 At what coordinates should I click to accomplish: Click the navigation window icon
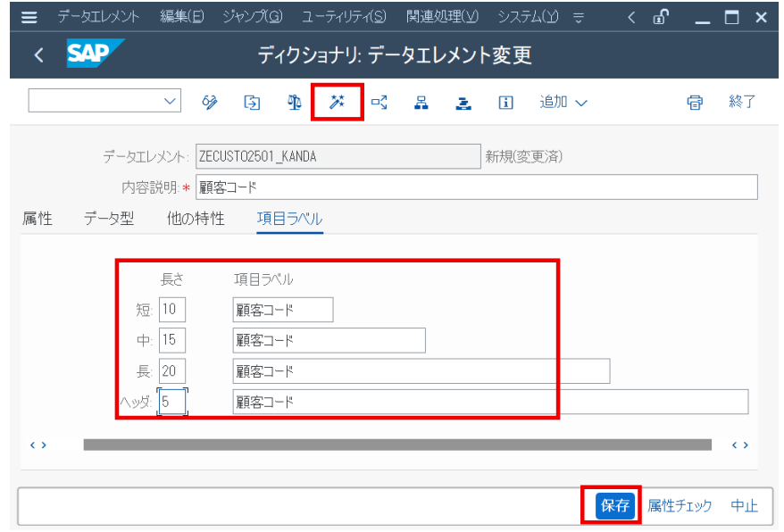click(463, 103)
